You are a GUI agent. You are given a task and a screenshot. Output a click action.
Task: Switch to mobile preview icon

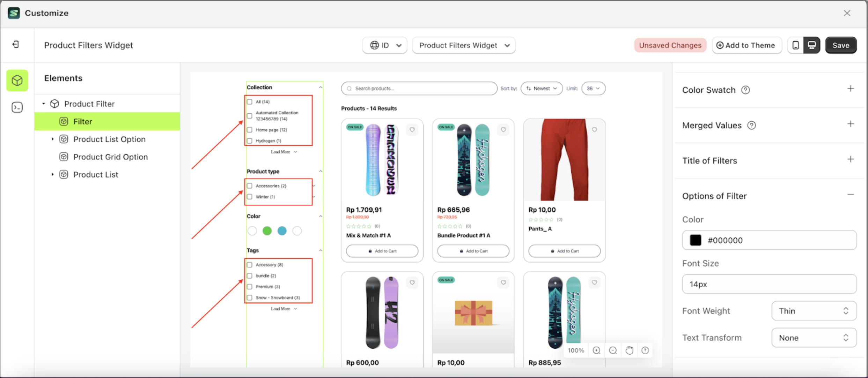[796, 45]
